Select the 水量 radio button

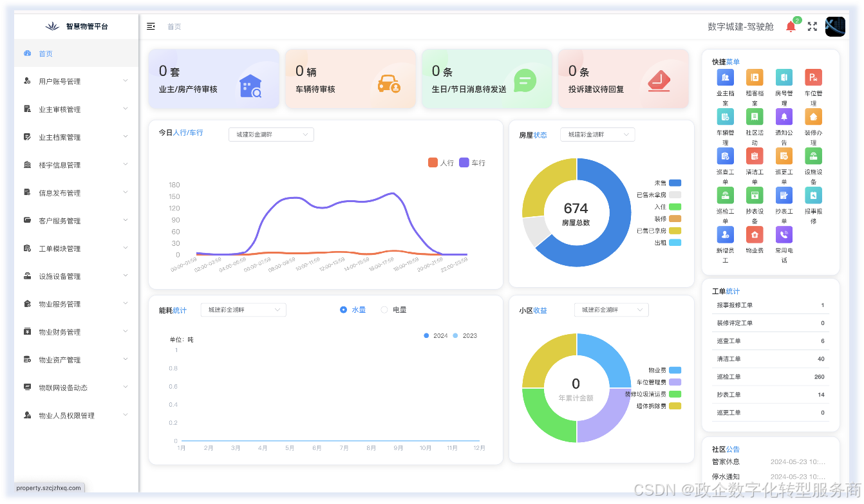tap(343, 310)
